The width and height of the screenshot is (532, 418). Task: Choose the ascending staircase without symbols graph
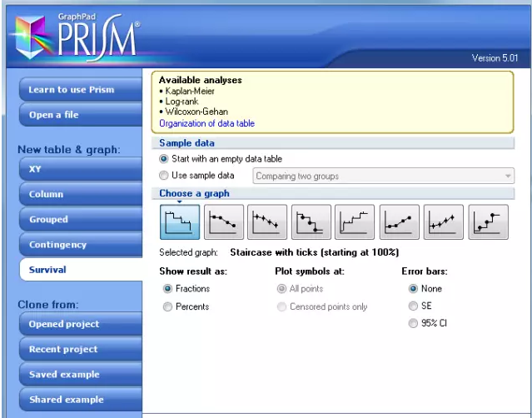355,223
